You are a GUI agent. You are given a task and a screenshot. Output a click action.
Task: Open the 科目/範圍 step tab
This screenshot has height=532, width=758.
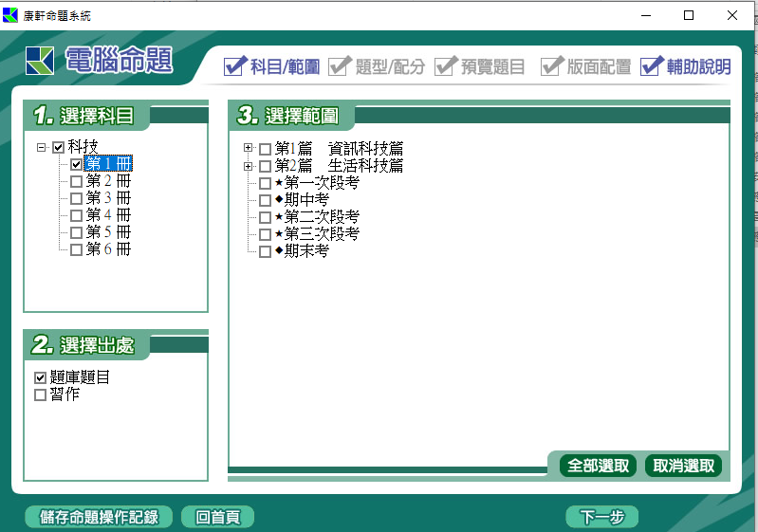point(271,66)
